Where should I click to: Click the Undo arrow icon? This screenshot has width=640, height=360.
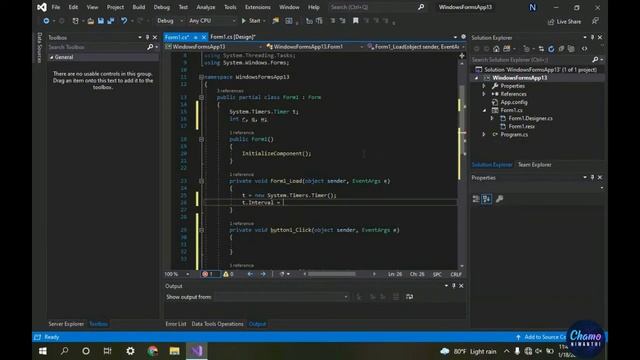(x=124, y=21)
